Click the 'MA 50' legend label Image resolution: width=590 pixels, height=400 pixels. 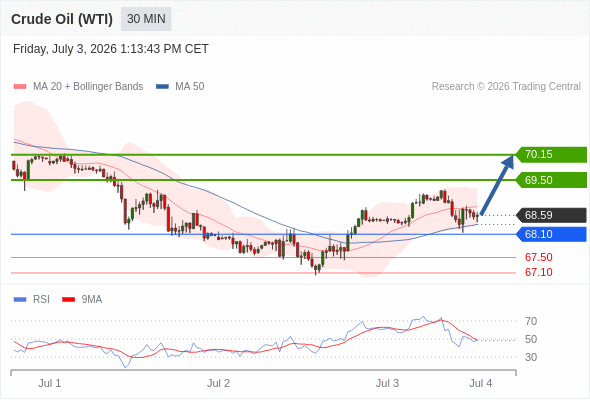click(x=190, y=87)
